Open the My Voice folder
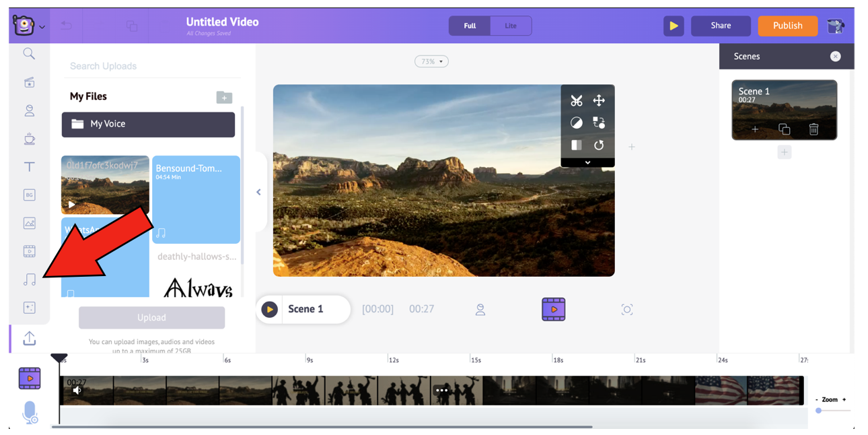Viewport: 868px width, 435px height. [x=148, y=125]
